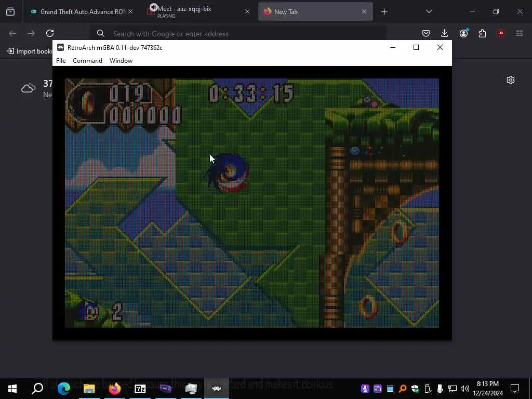
Task: Click the address bar search field
Action: 237,34
